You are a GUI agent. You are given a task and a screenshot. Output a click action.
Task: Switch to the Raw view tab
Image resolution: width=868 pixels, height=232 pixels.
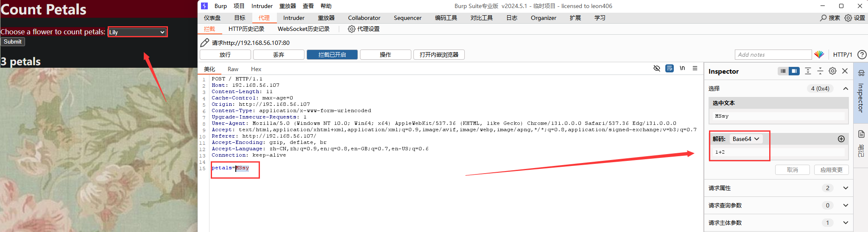(233, 69)
